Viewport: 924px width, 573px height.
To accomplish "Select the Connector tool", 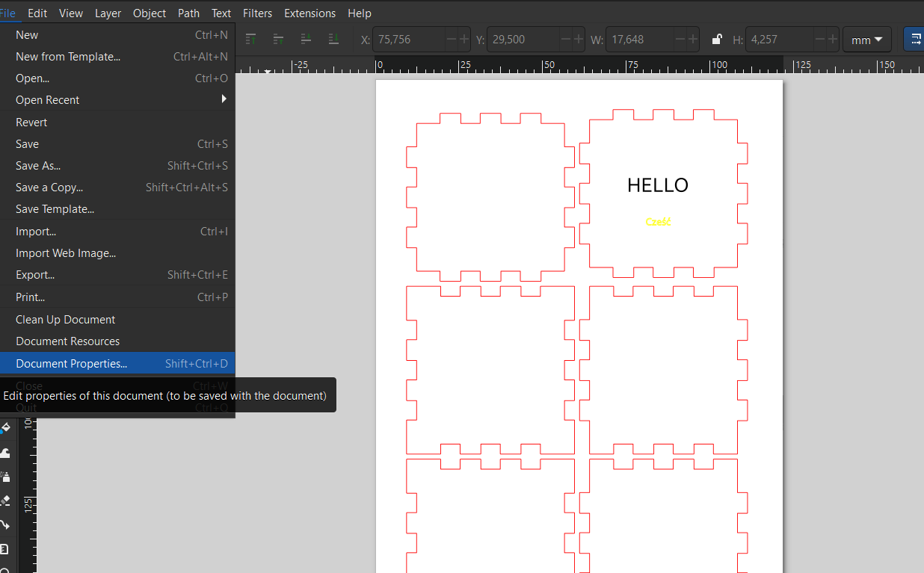I will tap(6, 524).
